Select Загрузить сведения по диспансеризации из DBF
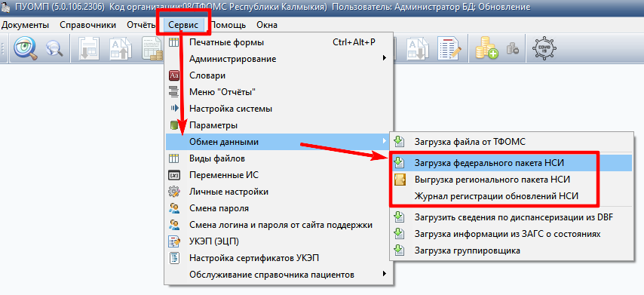The width and height of the screenshot is (644, 295). (x=511, y=217)
